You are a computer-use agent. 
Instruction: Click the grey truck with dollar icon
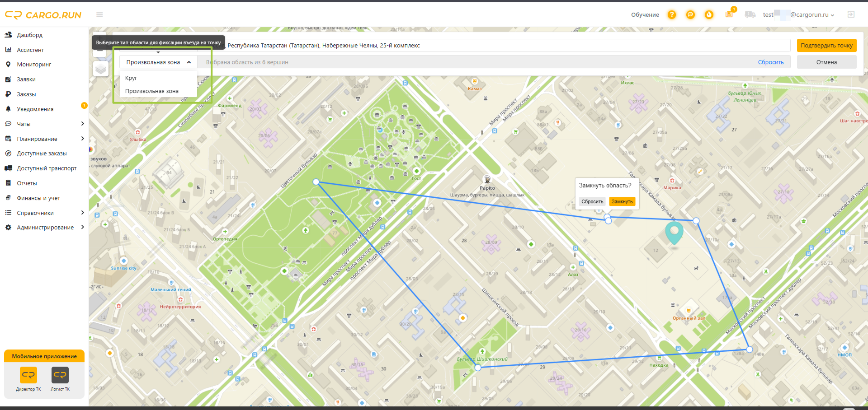point(750,14)
